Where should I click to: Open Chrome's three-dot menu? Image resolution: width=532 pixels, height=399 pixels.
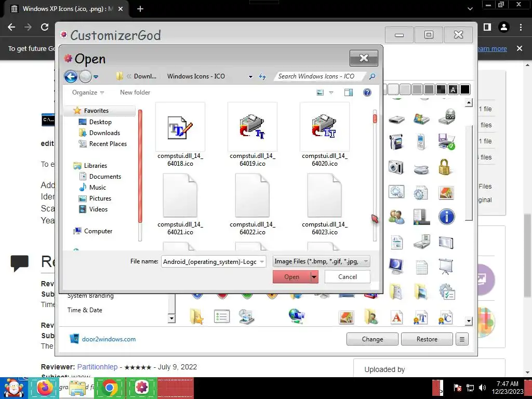click(521, 27)
